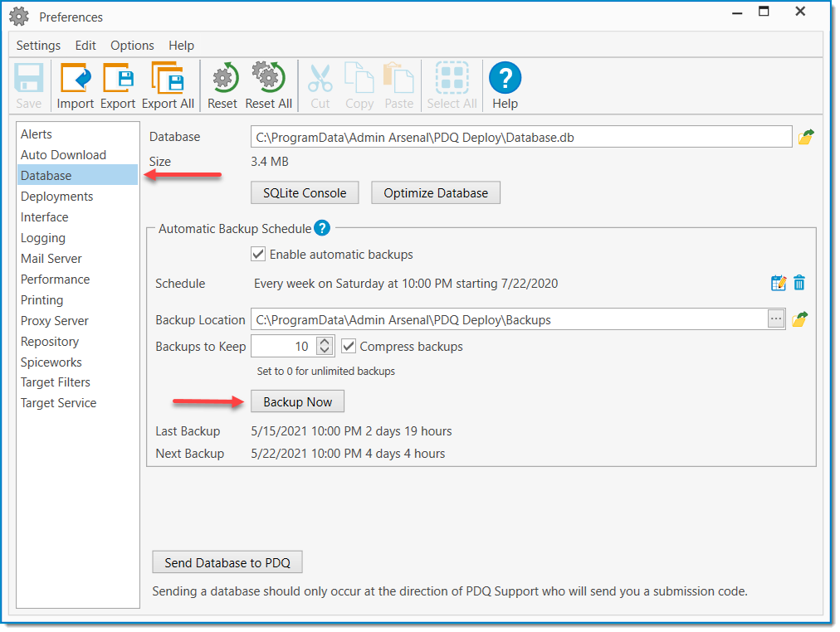Click the Backup Now button

297,401
